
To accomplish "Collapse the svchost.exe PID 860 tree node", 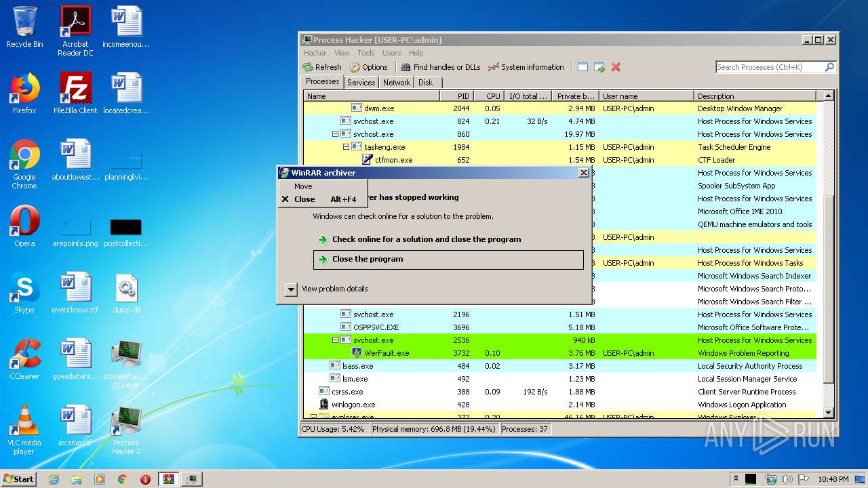I will pos(335,134).
